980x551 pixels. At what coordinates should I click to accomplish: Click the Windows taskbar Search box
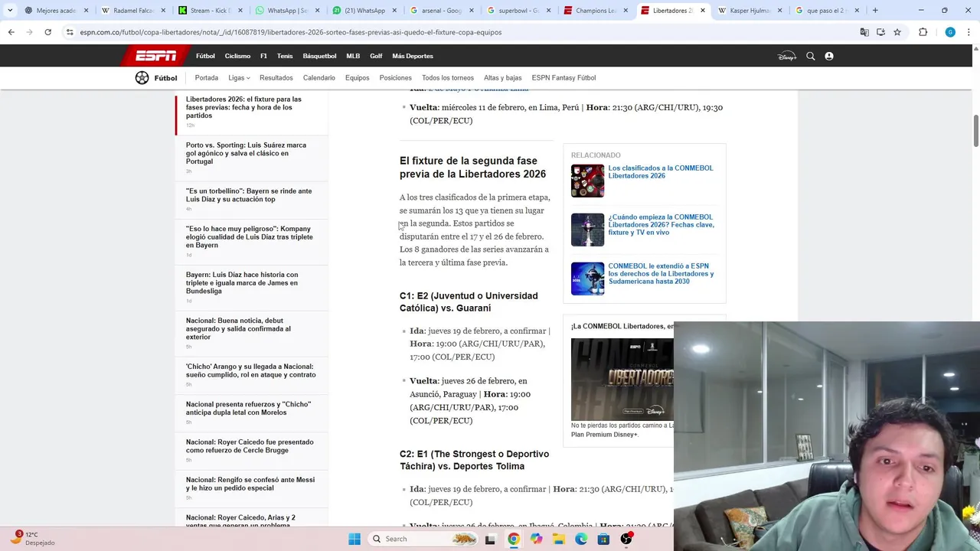coord(424,539)
